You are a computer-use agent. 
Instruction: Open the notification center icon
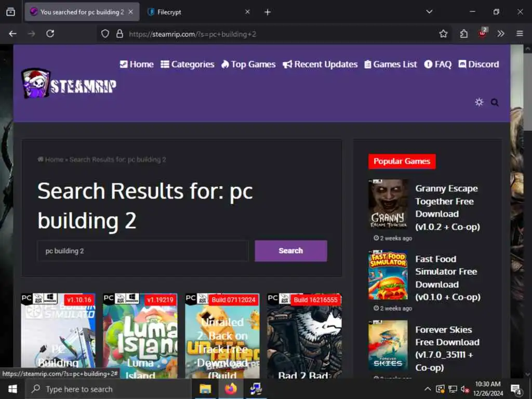coord(516,390)
